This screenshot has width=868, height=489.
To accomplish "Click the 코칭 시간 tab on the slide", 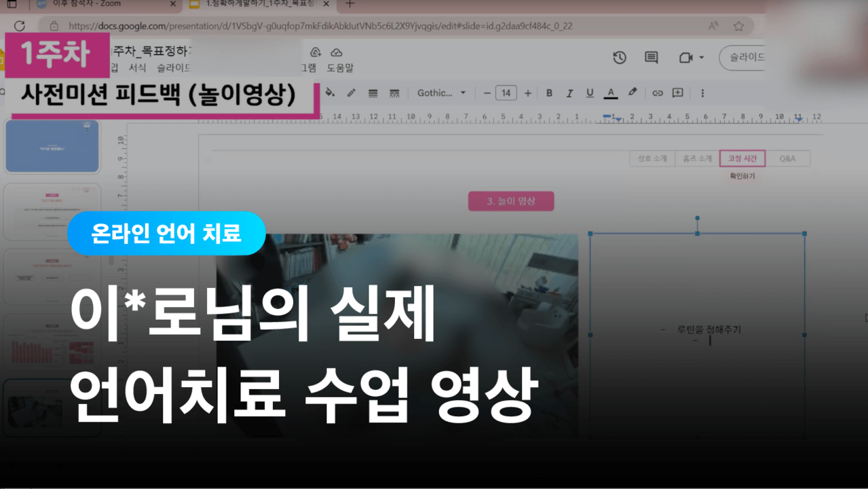I will pos(742,159).
